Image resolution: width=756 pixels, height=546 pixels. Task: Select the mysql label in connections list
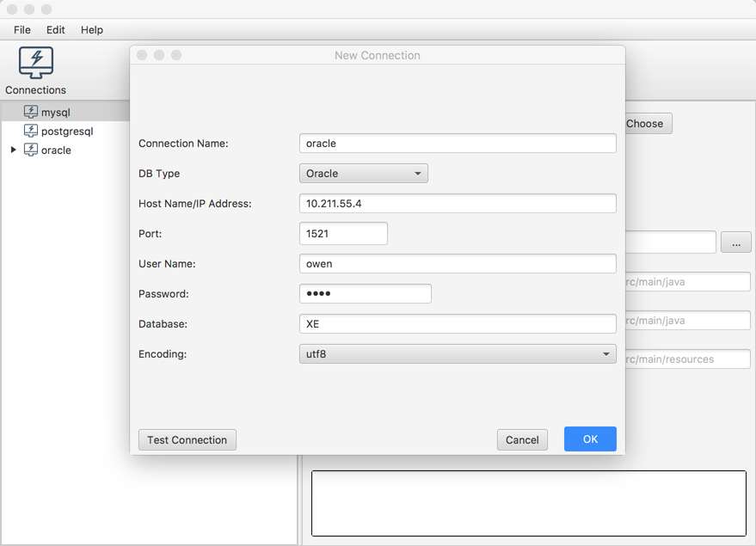pos(55,113)
